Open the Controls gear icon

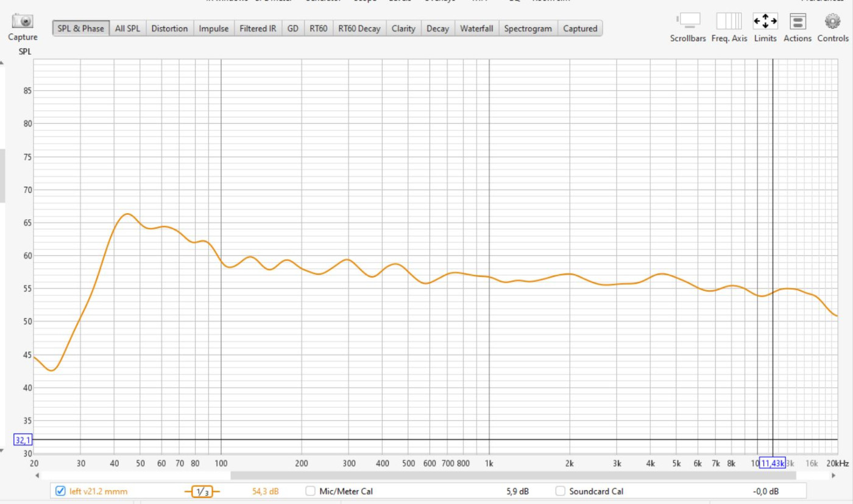tap(832, 21)
